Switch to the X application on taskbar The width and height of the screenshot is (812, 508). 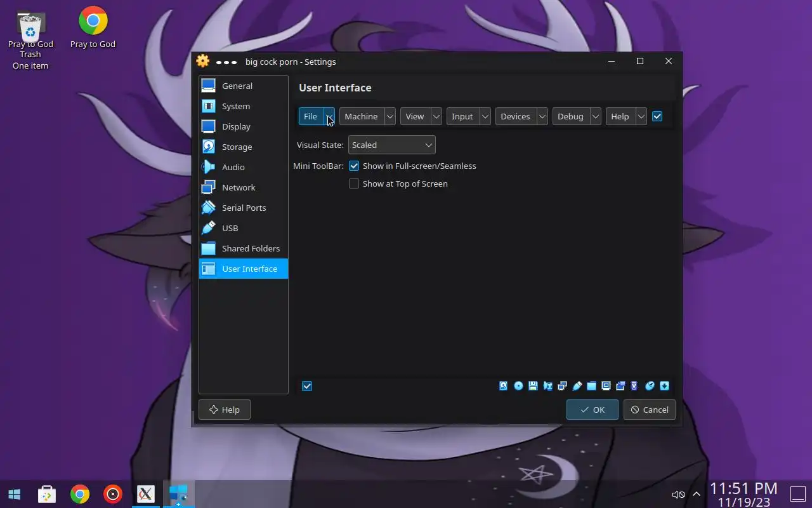click(x=146, y=494)
